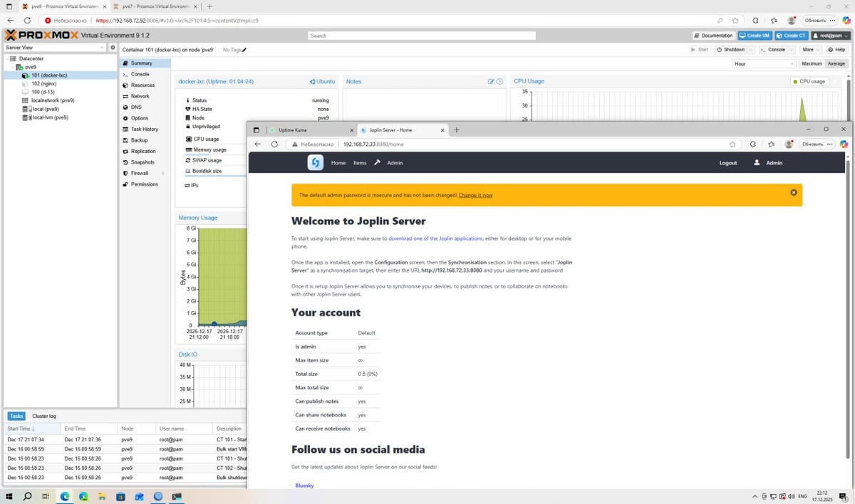Open the root@pam user menu
The width and height of the screenshot is (855, 504).
tap(831, 35)
